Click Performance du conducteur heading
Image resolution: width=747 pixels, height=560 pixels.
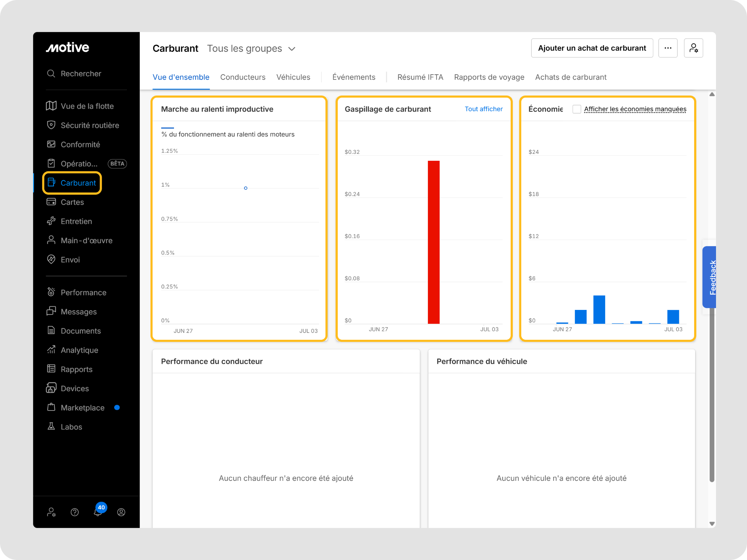(x=212, y=361)
